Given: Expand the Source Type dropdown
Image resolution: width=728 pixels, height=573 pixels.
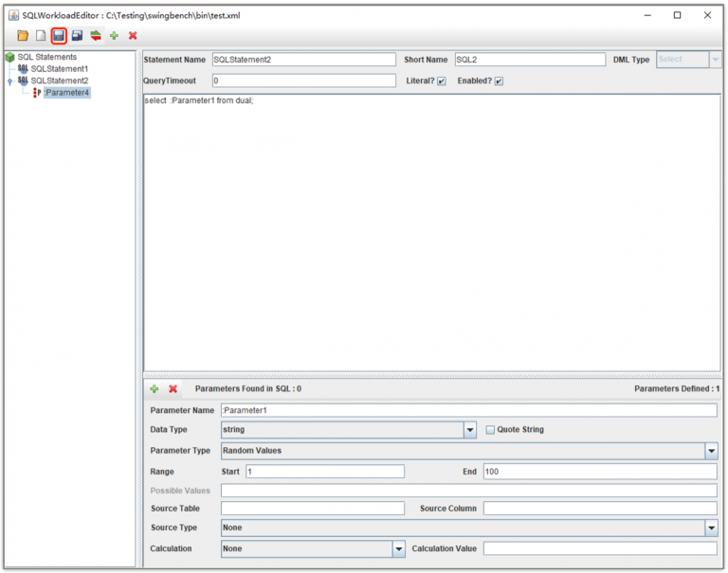Looking at the screenshot, I should pos(711,528).
